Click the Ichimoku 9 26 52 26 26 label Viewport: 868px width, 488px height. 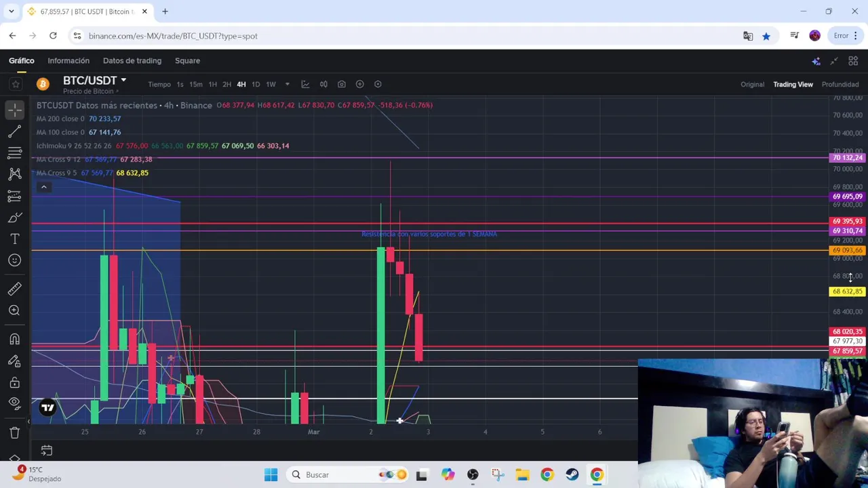coord(74,146)
